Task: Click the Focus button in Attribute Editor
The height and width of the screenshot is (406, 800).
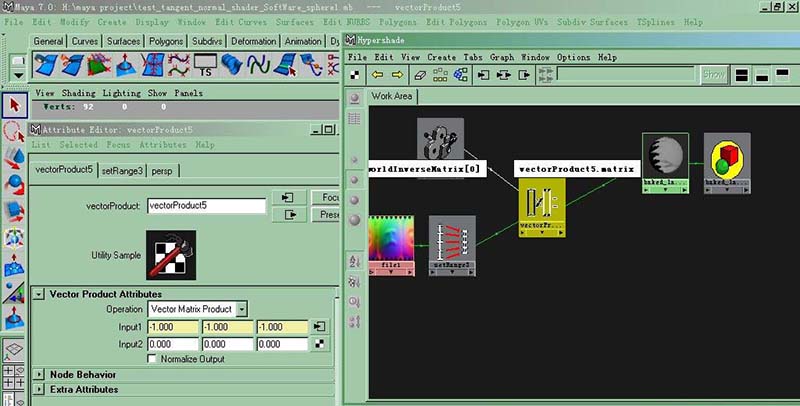Action: coord(325,197)
